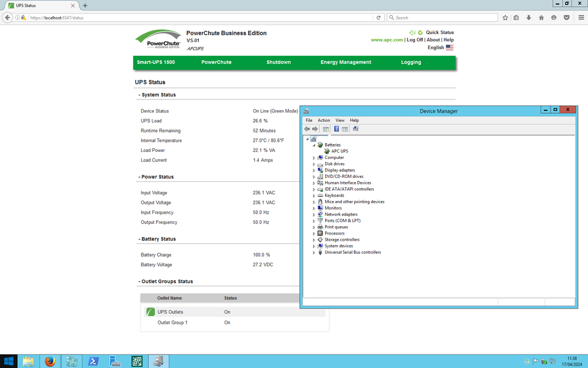Click the Firefox address bar
The height and width of the screenshot is (368, 588).
tap(201, 18)
